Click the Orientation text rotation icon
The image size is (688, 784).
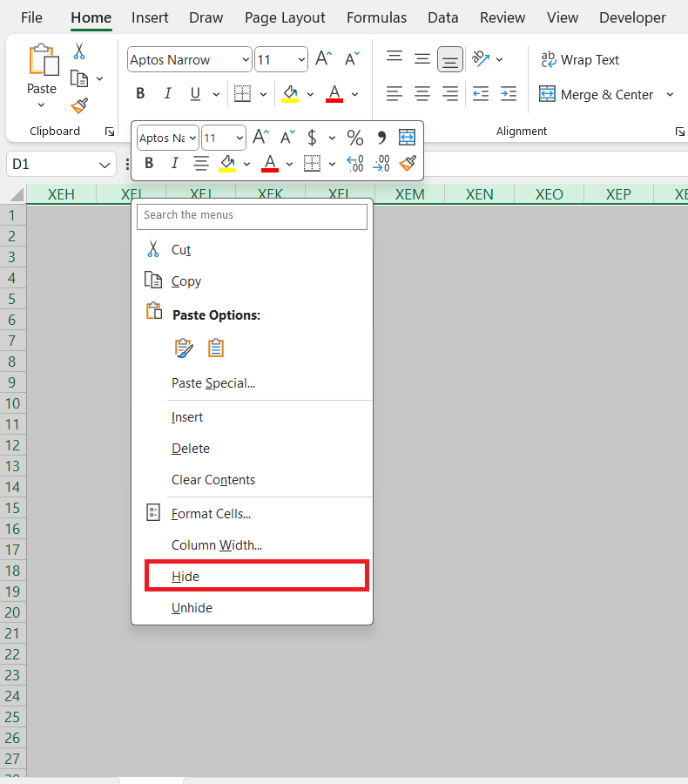[481, 58]
